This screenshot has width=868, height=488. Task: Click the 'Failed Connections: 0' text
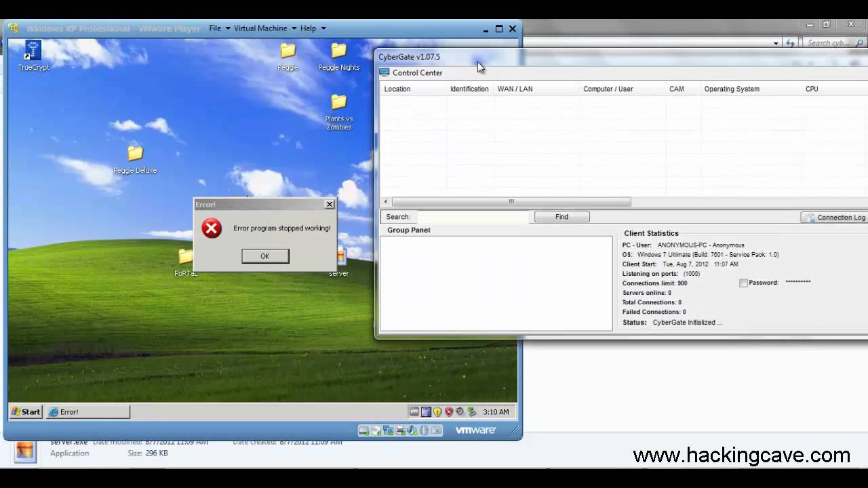[x=654, y=312]
